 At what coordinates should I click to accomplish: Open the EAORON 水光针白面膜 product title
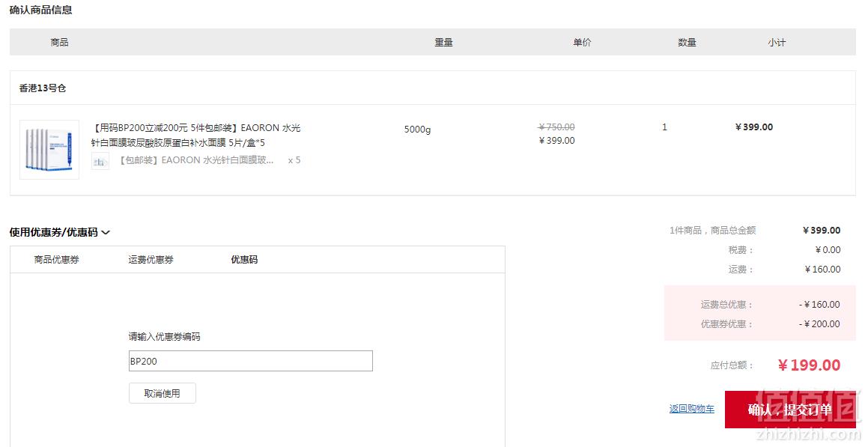pyautogui.click(x=196, y=135)
